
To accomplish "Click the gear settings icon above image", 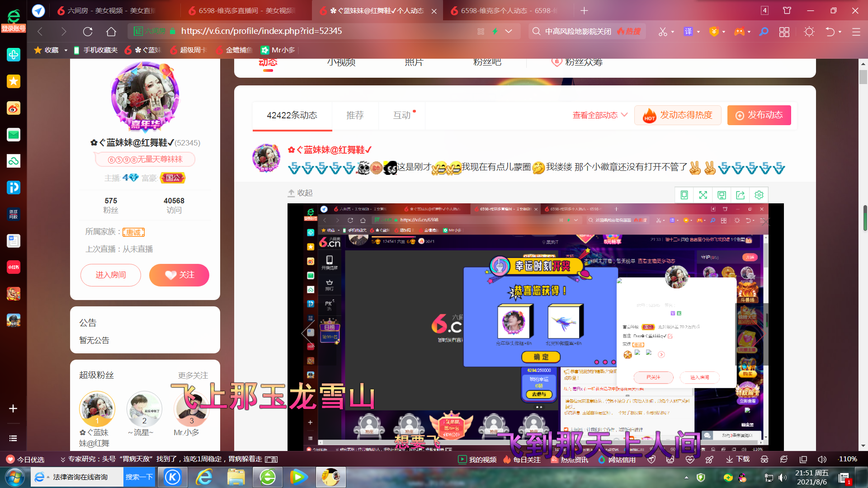I will pos(759,195).
